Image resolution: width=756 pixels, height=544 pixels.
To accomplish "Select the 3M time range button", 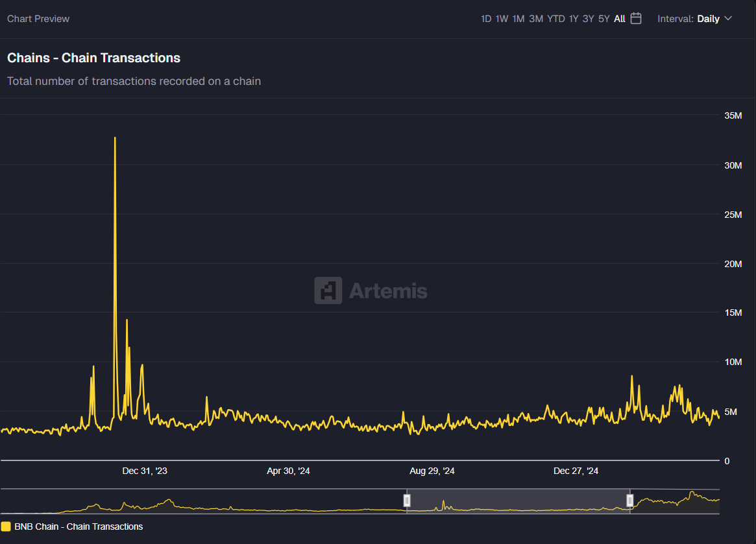I will (x=536, y=19).
